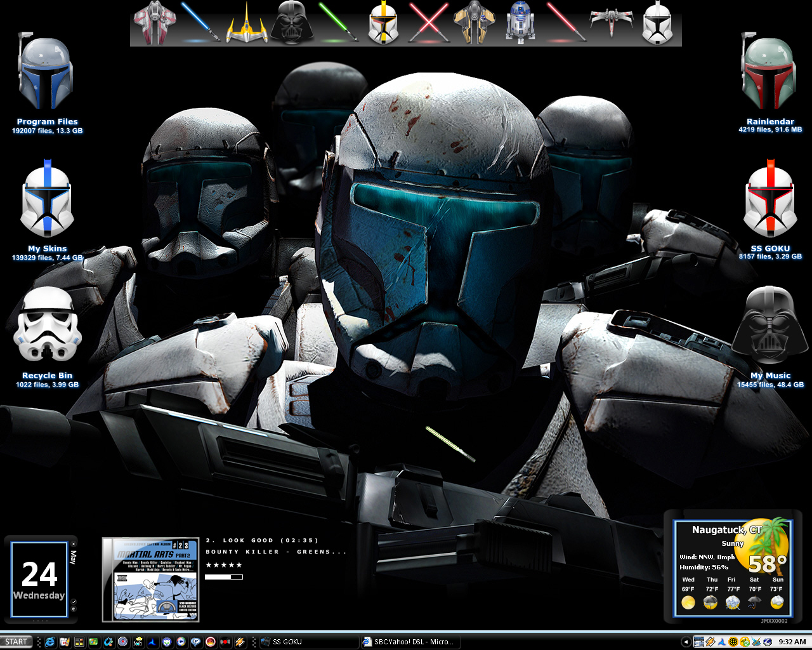The height and width of the screenshot is (650, 812).
Task: Click green check icon in system tray
Action: tap(745, 642)
